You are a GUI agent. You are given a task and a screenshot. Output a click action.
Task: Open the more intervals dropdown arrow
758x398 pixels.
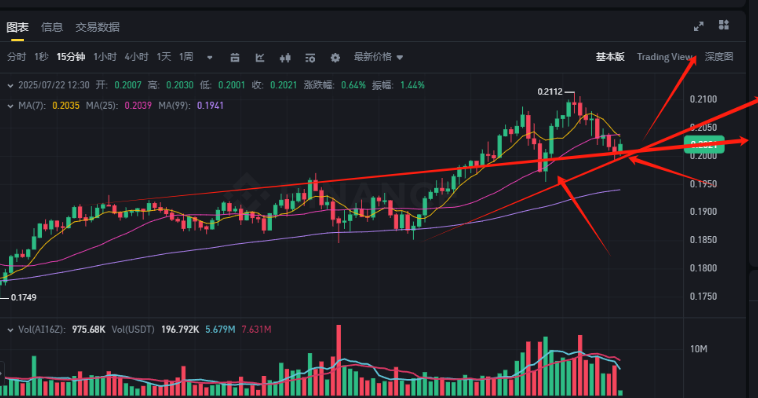209,58
